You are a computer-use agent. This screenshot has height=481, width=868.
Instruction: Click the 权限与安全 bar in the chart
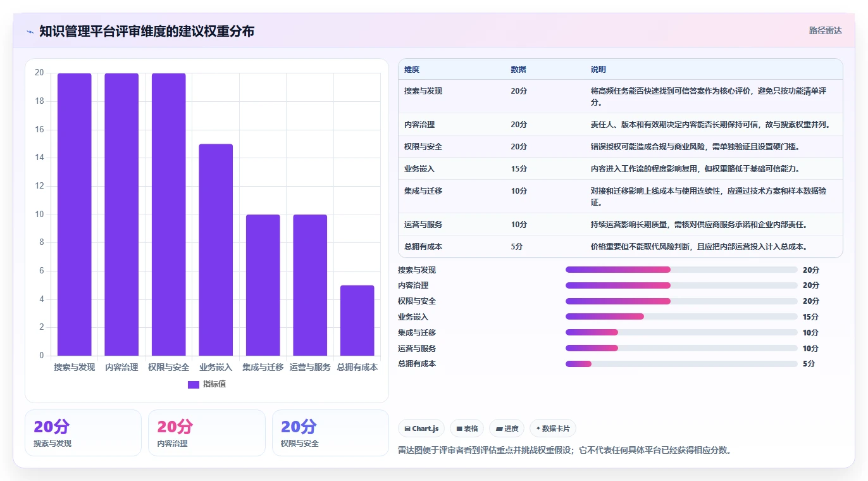(169, 215)
